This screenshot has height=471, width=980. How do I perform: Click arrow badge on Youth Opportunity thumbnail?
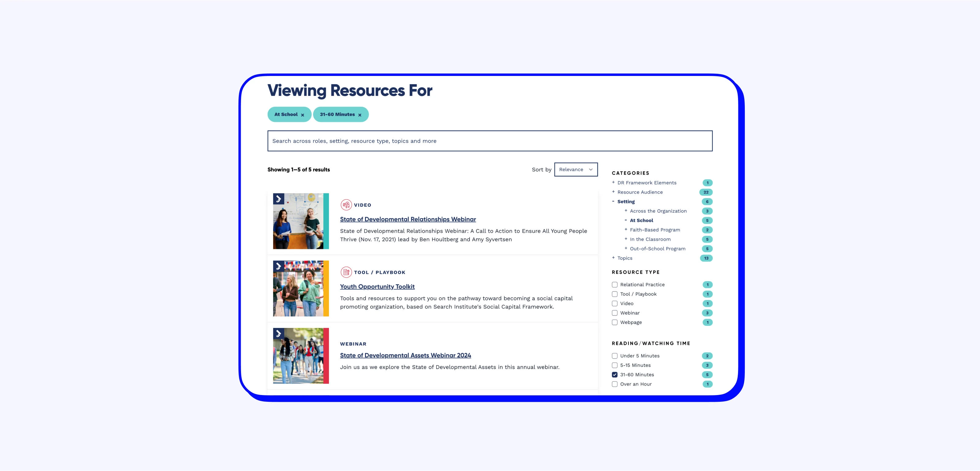278,266
